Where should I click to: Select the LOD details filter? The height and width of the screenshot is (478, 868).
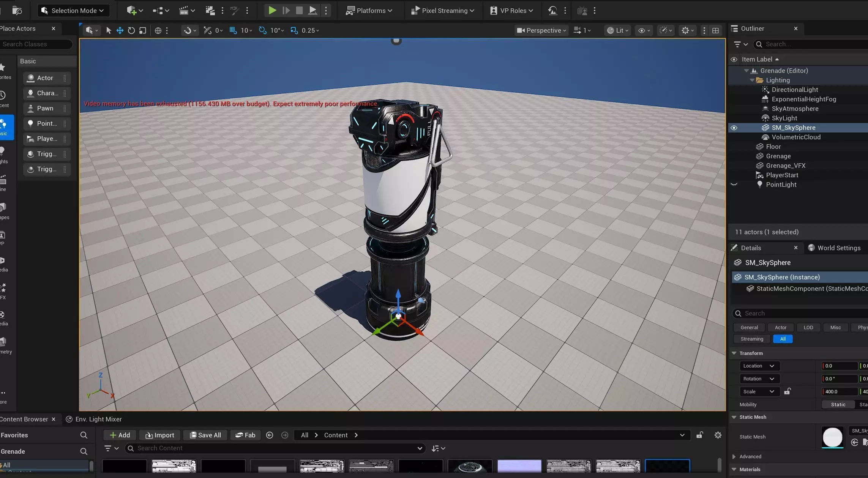tap(808, 327)
